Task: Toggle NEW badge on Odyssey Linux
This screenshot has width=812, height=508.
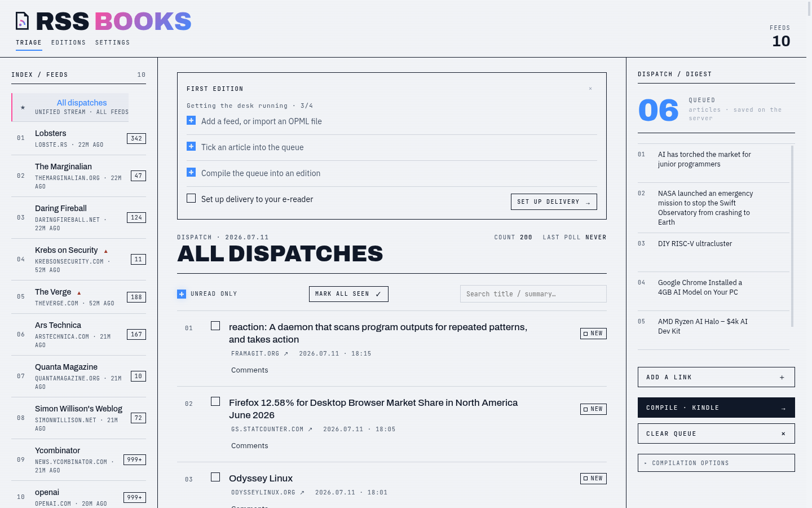Action: [x=593, y=479]
